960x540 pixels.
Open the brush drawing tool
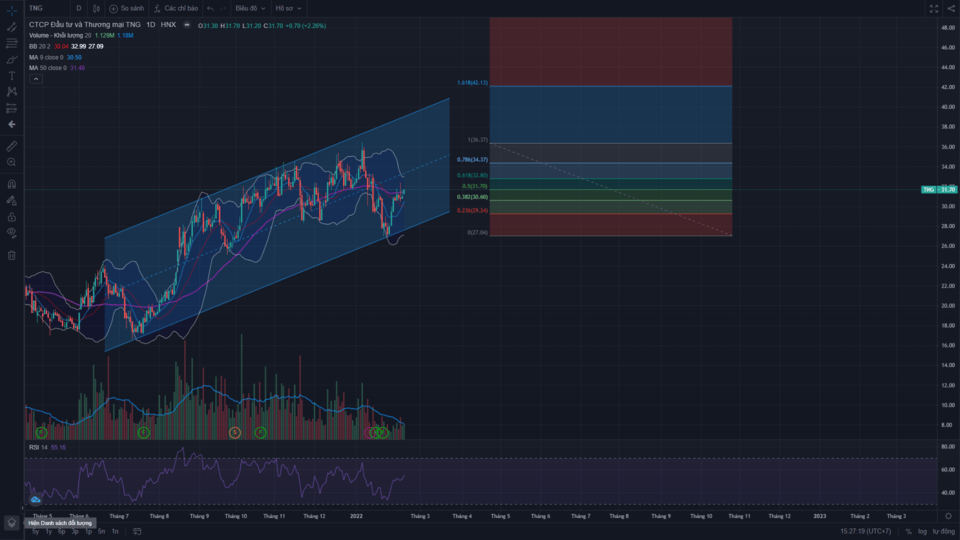point(11,59)
